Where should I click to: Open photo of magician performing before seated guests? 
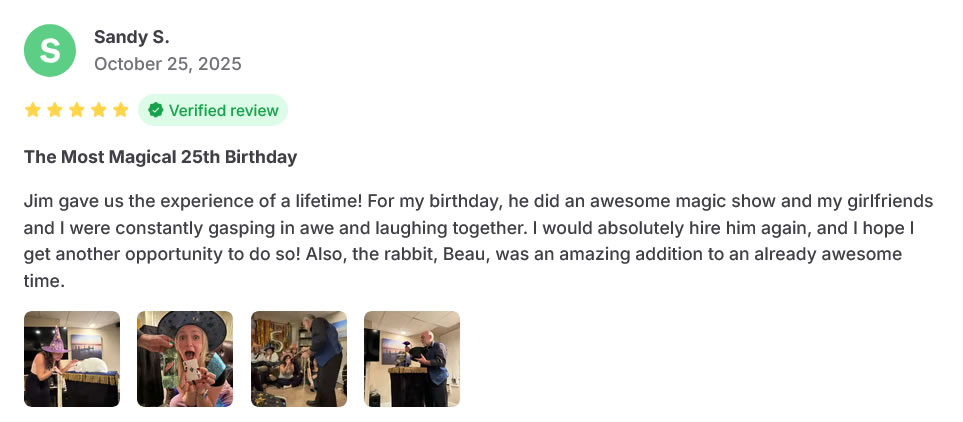(299, 359)
